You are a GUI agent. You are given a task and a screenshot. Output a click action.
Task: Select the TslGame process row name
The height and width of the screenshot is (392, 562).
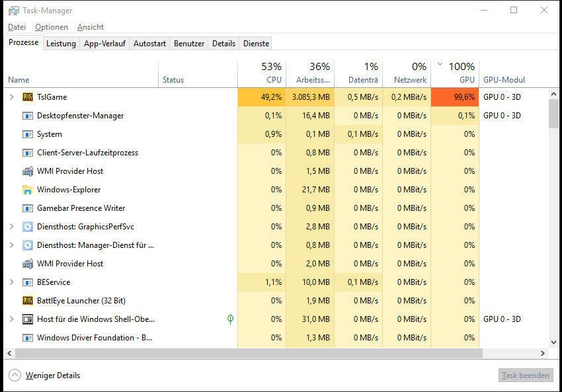tap(52, 97)
